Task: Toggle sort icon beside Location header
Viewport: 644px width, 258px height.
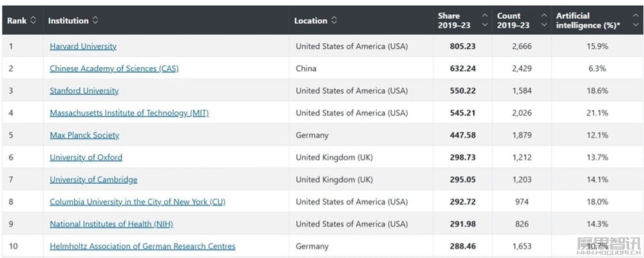Action: click(334, 20)
